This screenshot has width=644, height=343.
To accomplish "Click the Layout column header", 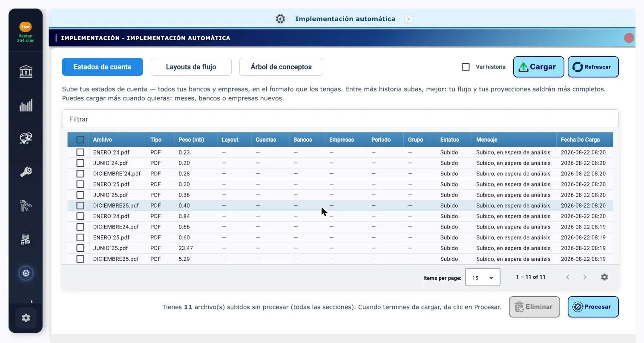I will pyautogui.click(x=230, y=140).
